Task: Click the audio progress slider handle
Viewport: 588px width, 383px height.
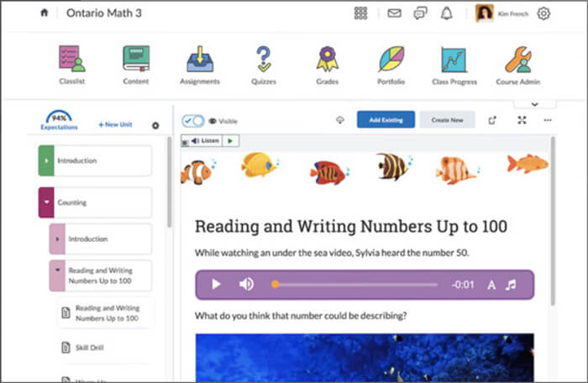Action: coord(275,285)
